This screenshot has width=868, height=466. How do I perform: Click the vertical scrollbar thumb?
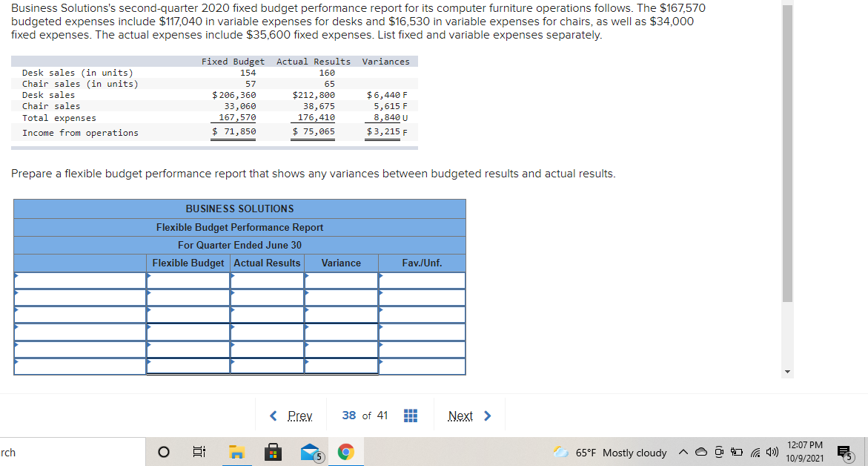click(788, 154)
